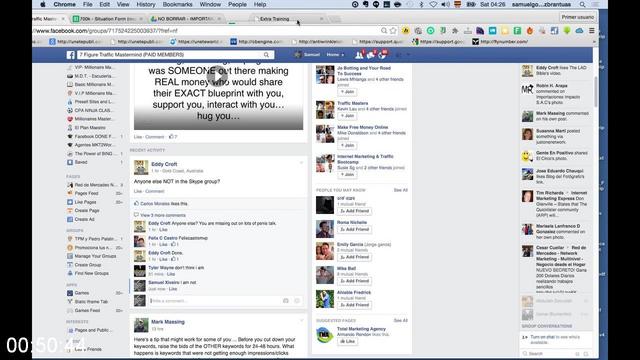The image size is (640, 360).
Task: Open Eddy Croft's profile from post header
Action: [x=164, y=164]
